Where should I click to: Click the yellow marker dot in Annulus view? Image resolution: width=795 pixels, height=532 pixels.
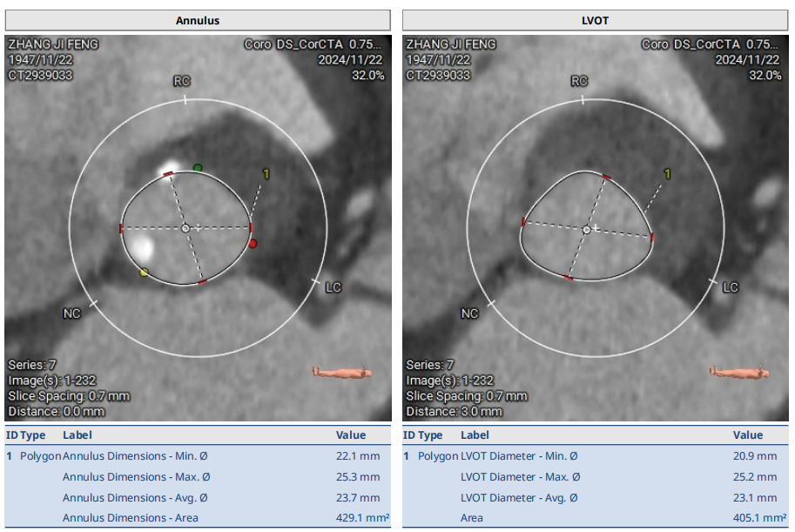(x=144, y=273)
